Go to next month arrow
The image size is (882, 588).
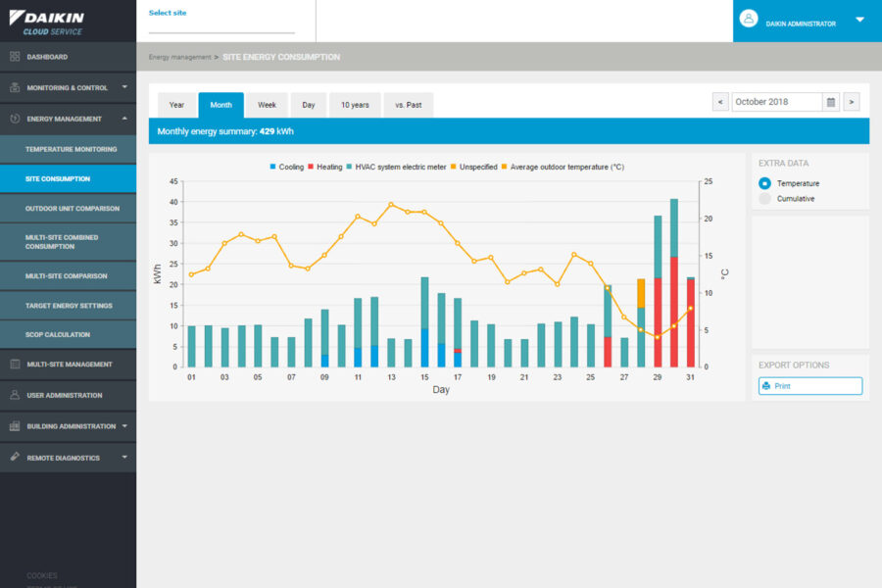pos(852,102)
